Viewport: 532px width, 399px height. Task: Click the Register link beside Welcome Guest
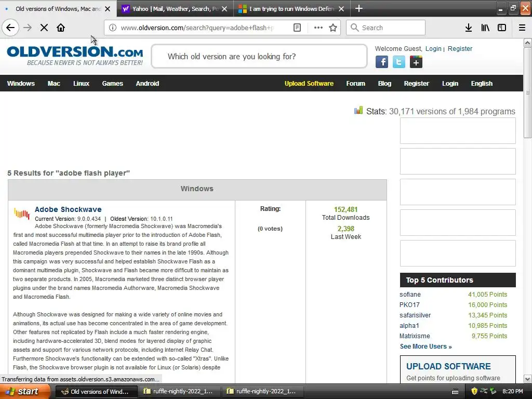tap(460, 48)
